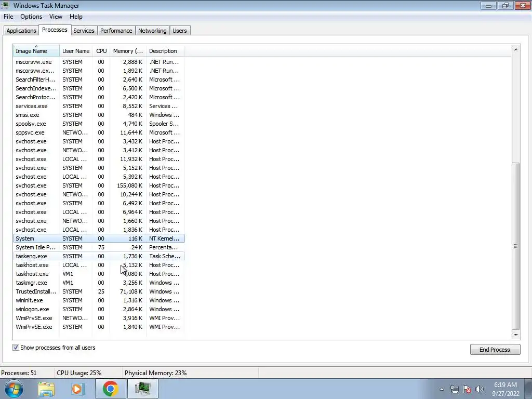This screenshot has height=399, width=532.
Task: Select the TrustedInstall... process row
Action: tap(99, 291)
